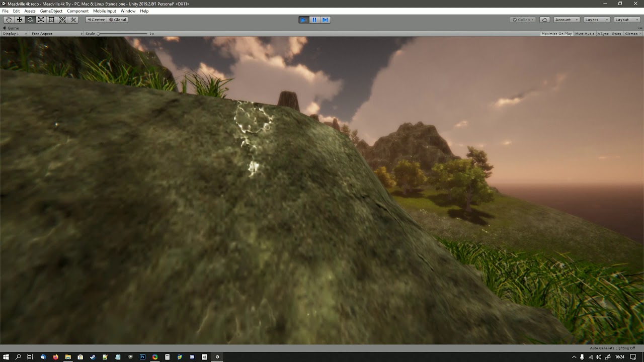Image resolution: width=644 pixels, height=362 pixels.
Task: Click the Auto Generate Lighting Off status
Action: click(612, 348)
